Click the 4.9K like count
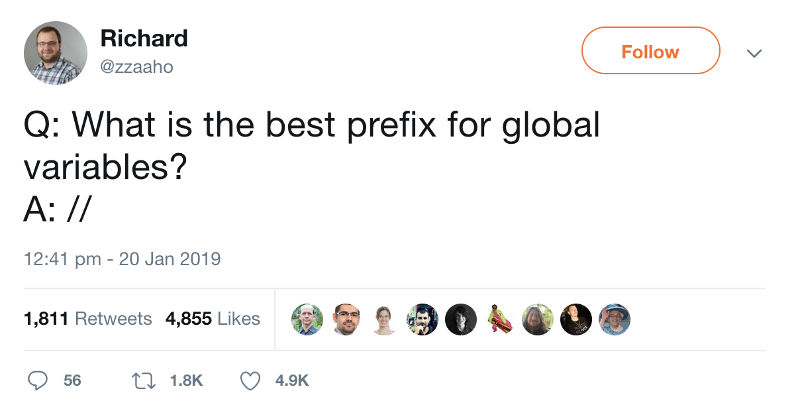The height and width of the screenshot is (407, 800). (x=292, y=380)
